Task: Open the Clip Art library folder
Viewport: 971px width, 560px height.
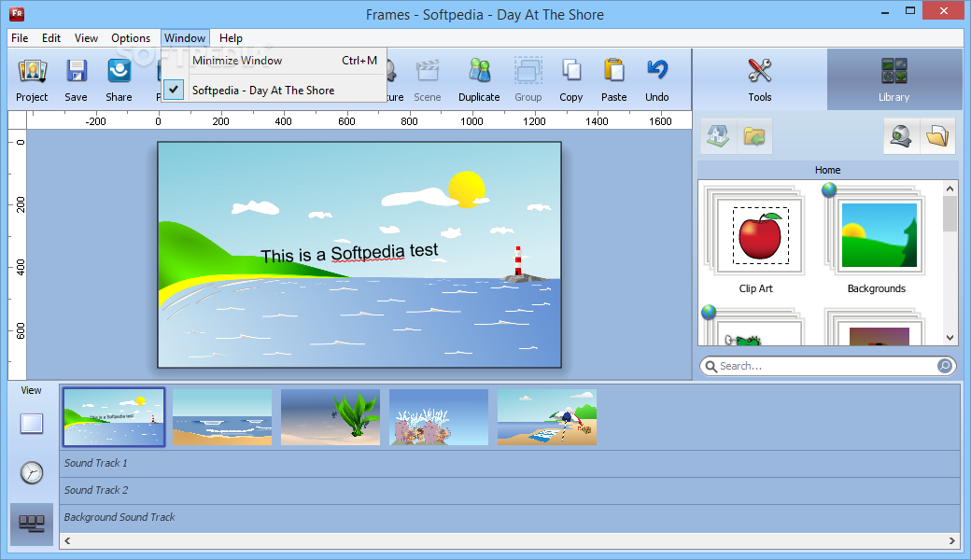Action: [755, 240]
